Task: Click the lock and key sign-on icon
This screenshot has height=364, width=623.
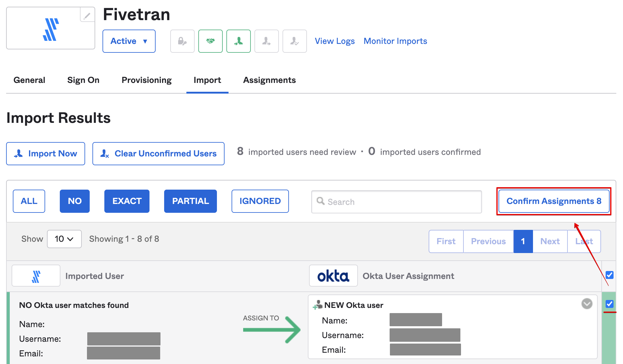Action: [182, 41]
